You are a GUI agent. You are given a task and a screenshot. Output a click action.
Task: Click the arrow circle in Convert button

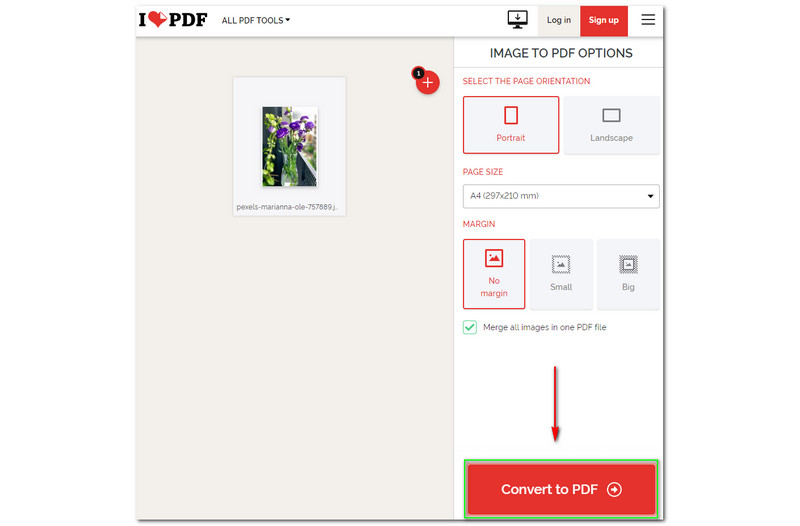(614, 489)
